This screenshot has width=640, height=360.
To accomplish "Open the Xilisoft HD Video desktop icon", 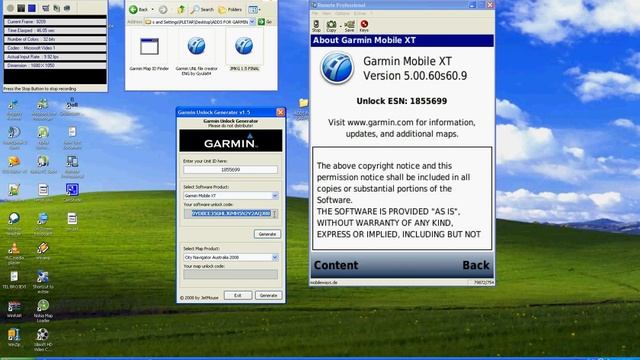I will tap(42, 340).
